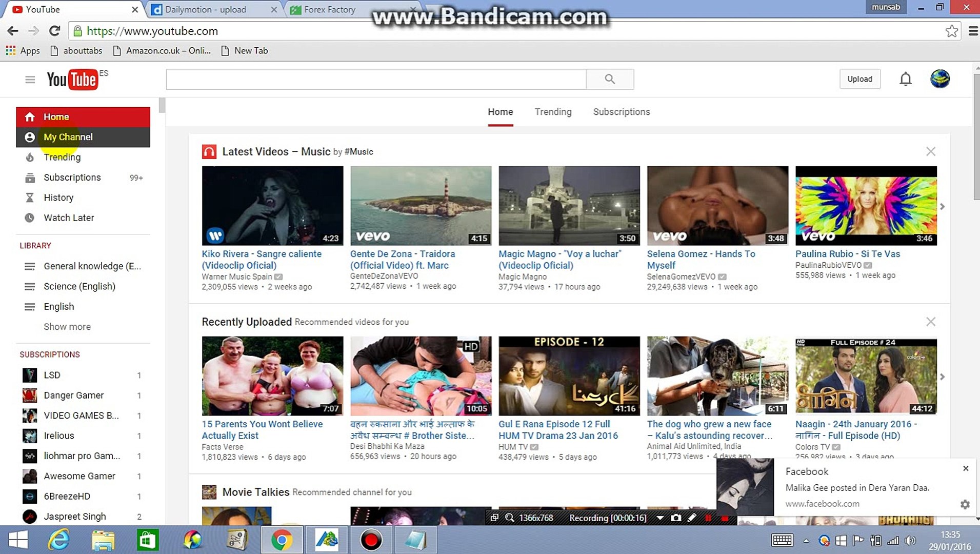The width and height of the screenshot is (980, 554).
Task: Stop the Bandicam recording
Action: pyautogui.click(x=725, y=518)
